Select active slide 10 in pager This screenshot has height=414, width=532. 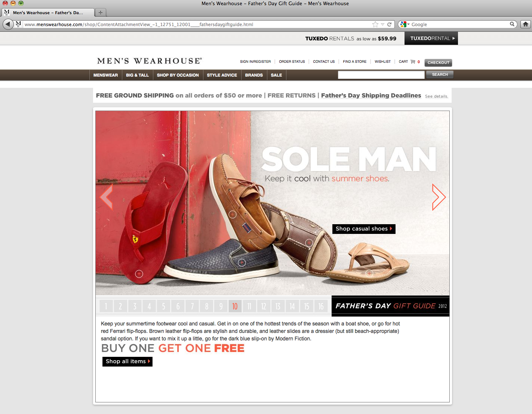[x=235, y=306]
